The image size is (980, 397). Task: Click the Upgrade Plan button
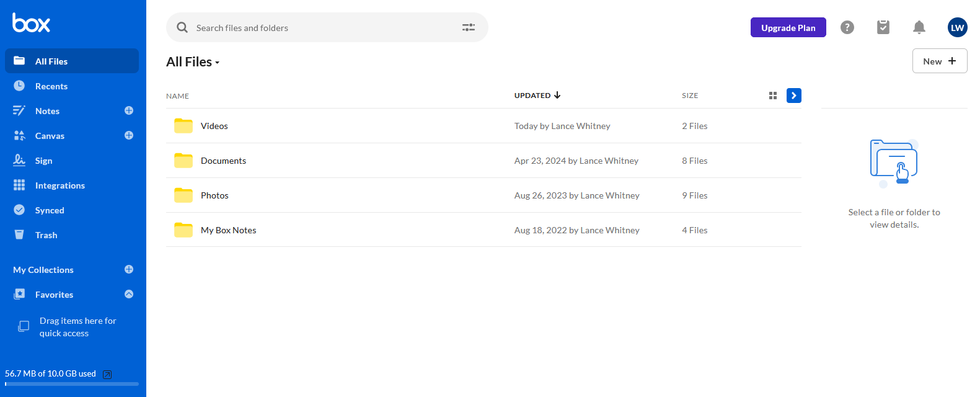pos(788,27)
